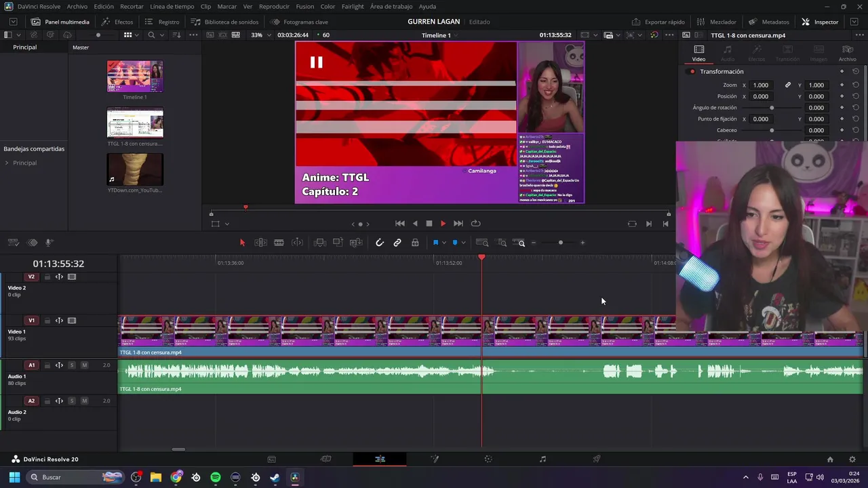Add a blue flag to clip

coord(435,243)
